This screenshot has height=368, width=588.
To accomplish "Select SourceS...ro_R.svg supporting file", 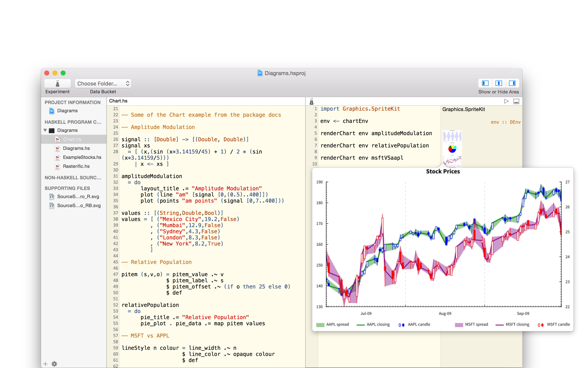I will (x=78, y=196).
